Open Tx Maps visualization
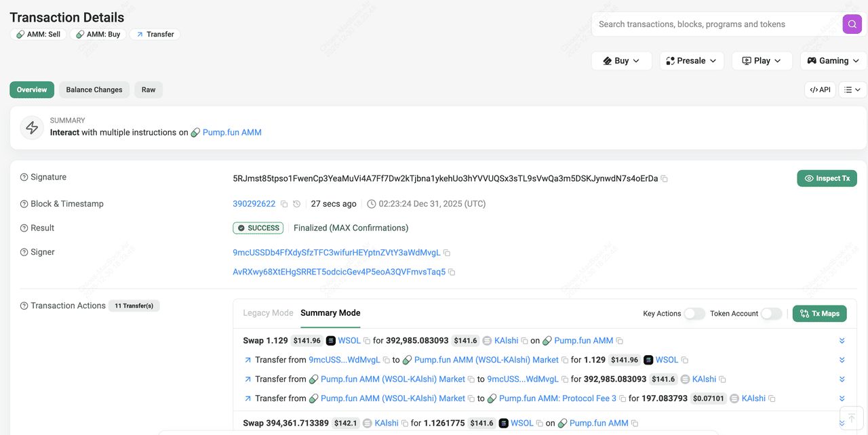 (x=819, y=314)
